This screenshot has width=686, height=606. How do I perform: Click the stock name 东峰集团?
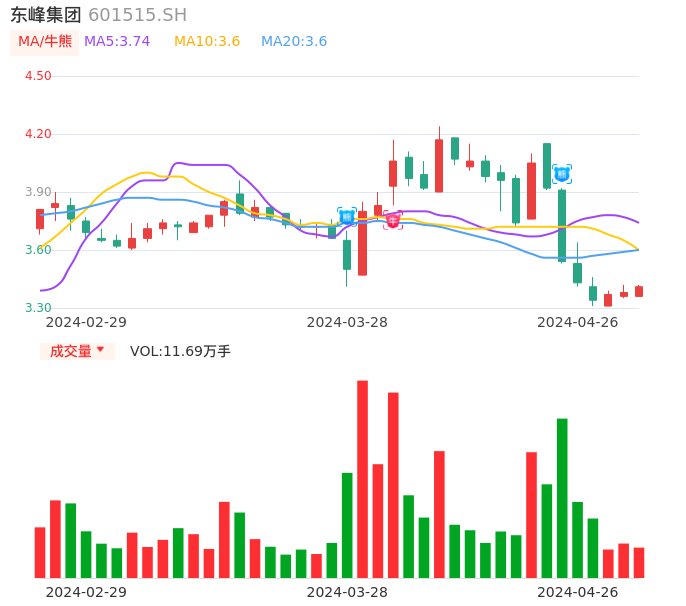pyautogui.click(x=46, y=15)
